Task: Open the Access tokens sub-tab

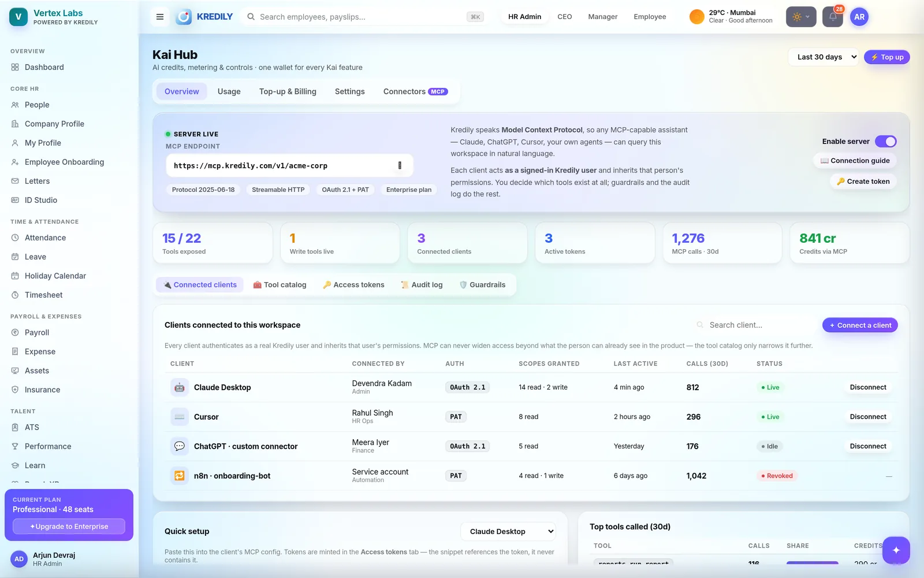Action: (x=353, y=284)
